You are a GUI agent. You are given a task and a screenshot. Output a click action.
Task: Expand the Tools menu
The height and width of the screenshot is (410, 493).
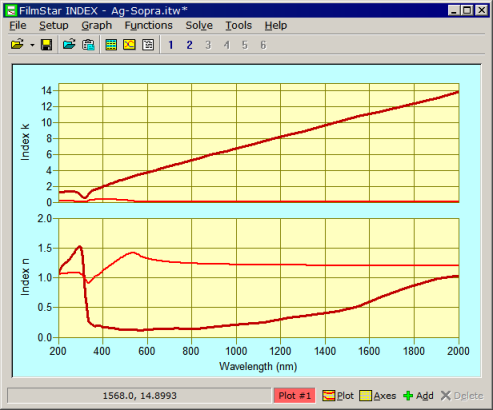[239, 25]
